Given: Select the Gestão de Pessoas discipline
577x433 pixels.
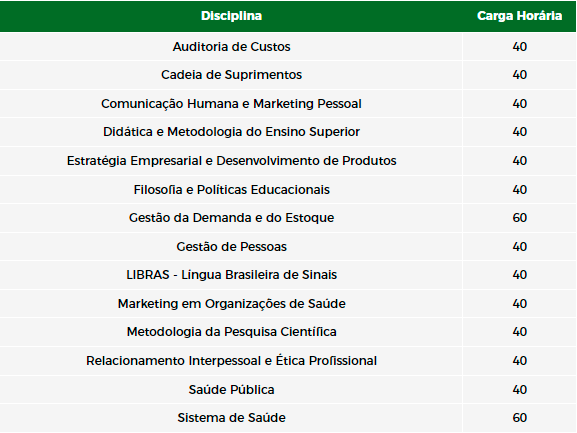Looking at the screenshot, I should click(231, 246).
